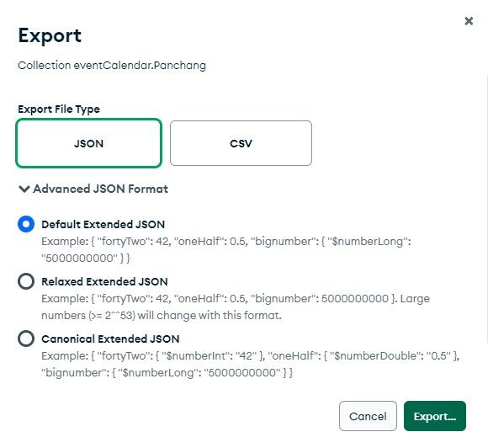Click the Advanced JSON Format heading text
Screen dimensions: 488x448
pos(100,189)
